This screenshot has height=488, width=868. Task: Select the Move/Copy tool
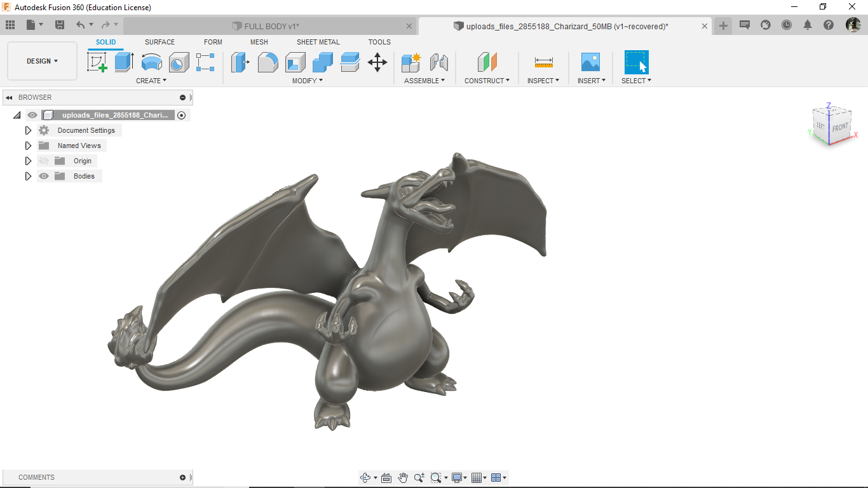[x=377, y=62]
